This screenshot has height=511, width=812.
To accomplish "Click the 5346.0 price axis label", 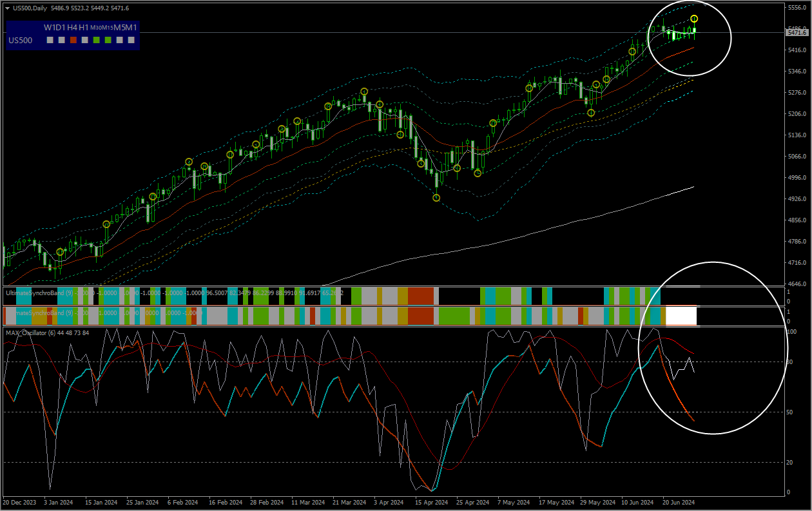I will [x=797, y=72].
